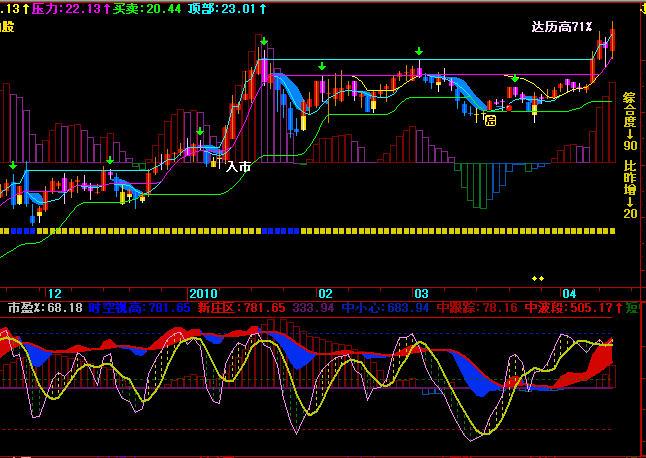The height and width of the screenshot is (458, 646).
Task: Click the 达历高71% annotation text
Action: [x=562, y=27]
